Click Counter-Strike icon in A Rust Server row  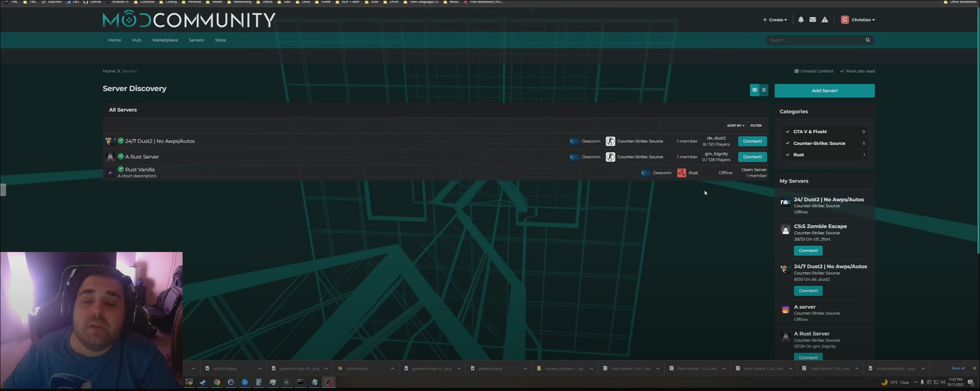pos(610,157)
